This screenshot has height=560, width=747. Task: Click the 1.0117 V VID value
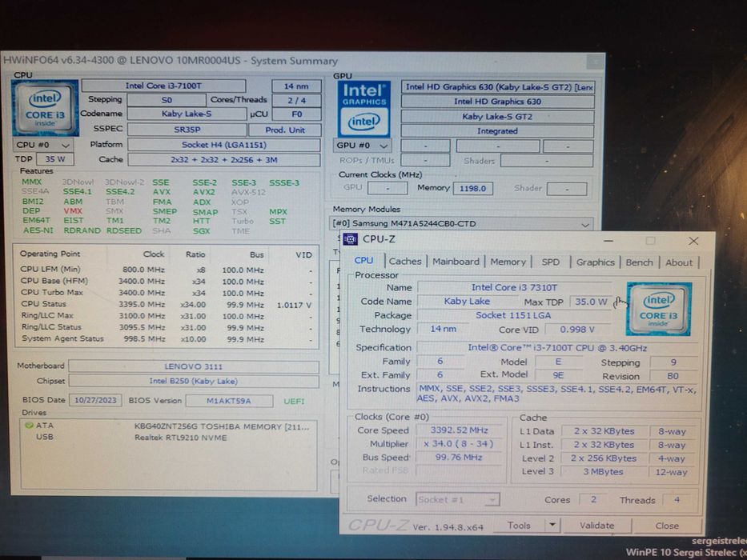(294, 305)
